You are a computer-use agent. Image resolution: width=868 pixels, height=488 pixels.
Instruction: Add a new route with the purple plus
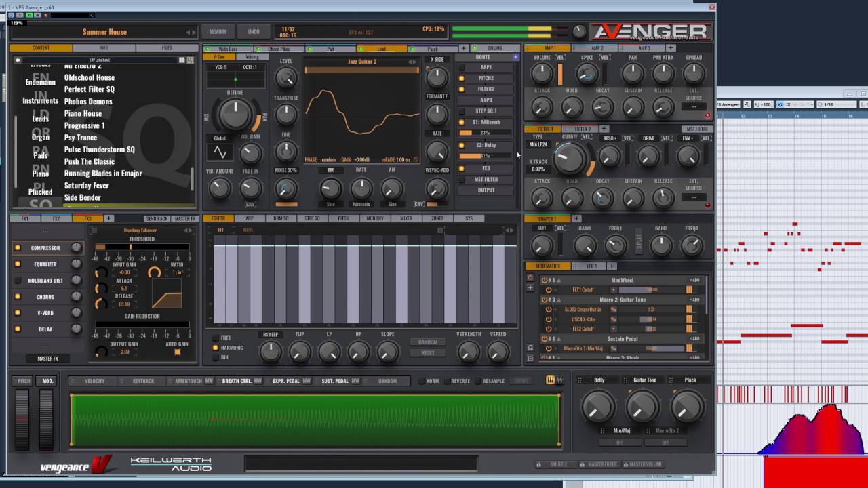point(515,58)
